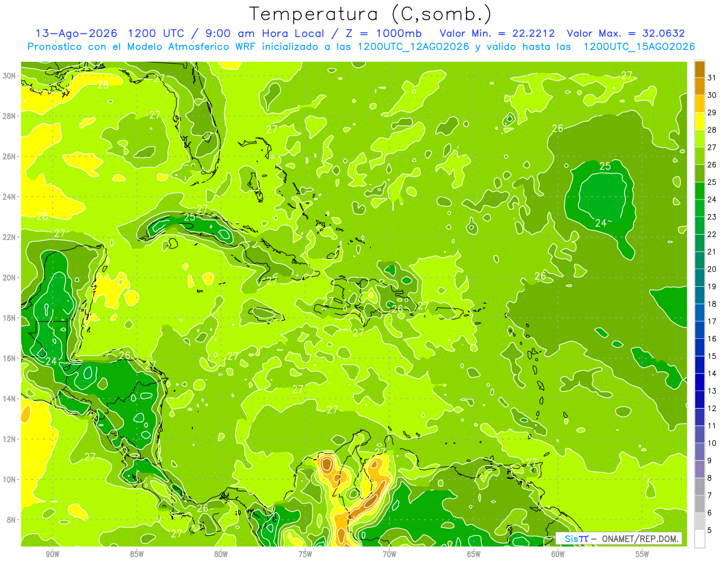Click the legend swatch between 25 and 26

pos(699,174)
